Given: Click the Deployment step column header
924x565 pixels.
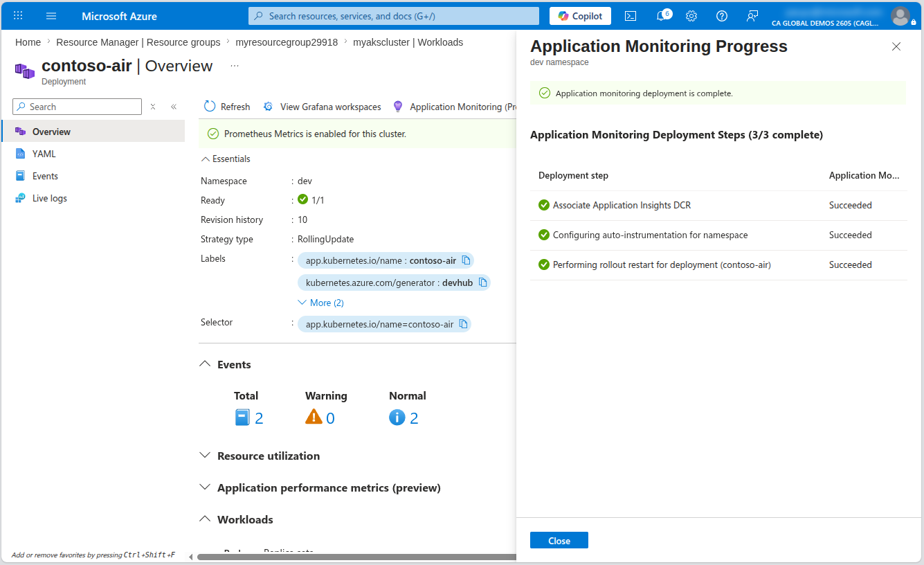Looking at the screenshot, I should tap(573, 175).
